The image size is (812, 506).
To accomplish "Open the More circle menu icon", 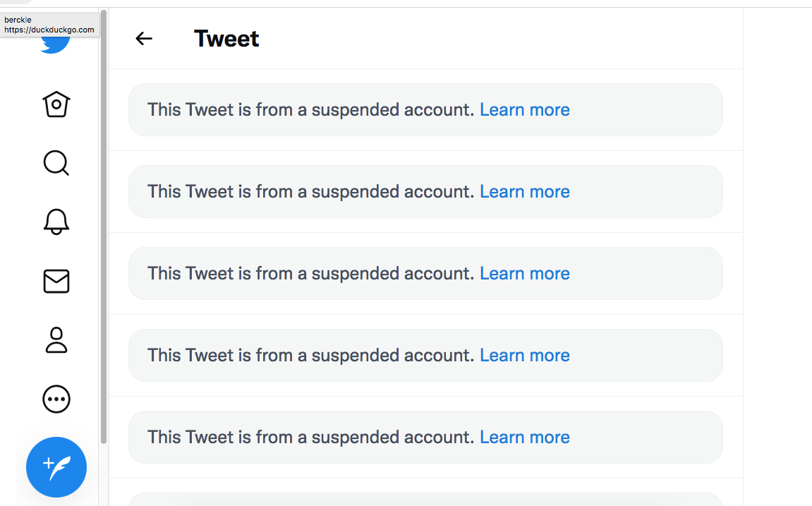I will (56, 399).
